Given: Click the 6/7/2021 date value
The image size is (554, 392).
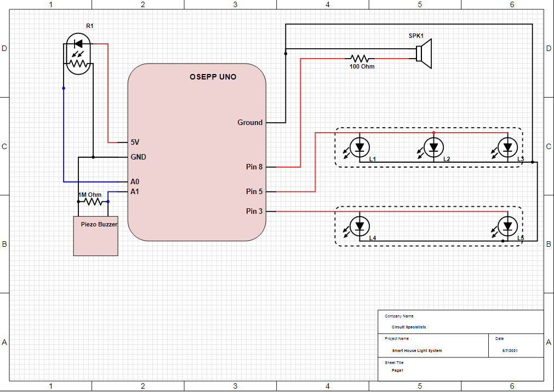Looking at the screenshot, I should 510,351.
